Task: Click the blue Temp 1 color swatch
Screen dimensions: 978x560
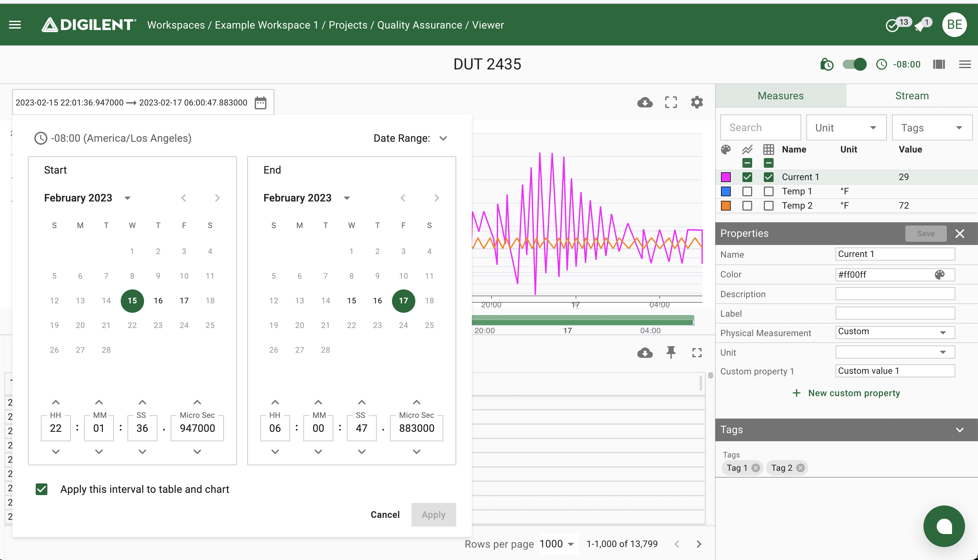Action: click(x=726, y=191)
